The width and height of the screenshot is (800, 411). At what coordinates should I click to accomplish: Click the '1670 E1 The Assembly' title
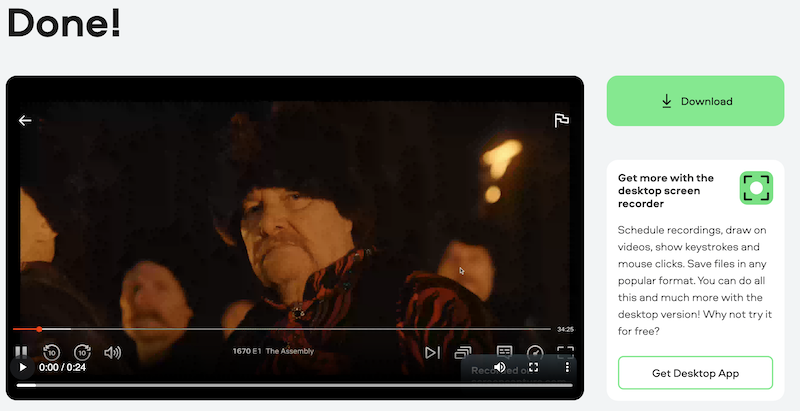(x=273, y=351)
